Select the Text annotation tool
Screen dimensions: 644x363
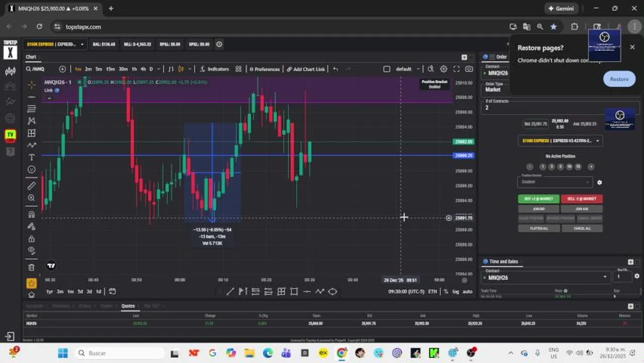[31, 157]
